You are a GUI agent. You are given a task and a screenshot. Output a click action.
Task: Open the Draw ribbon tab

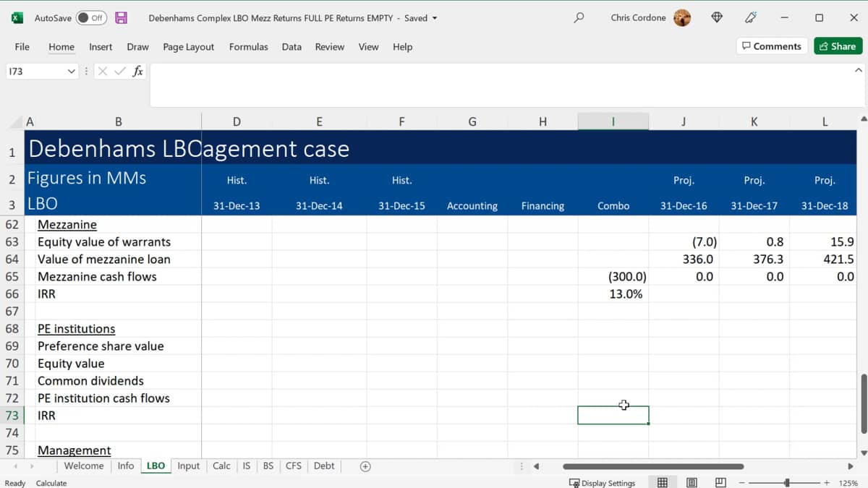(137, 46)
